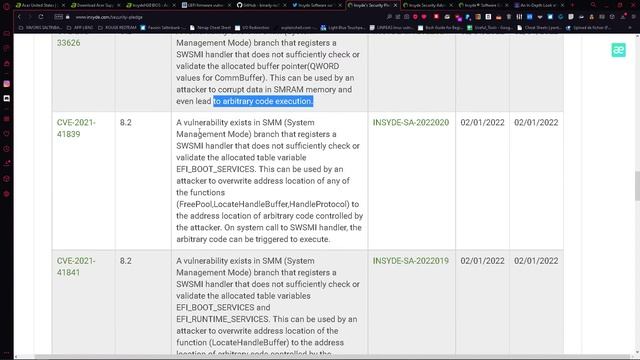
Task: Click the padlock site-info icon
Action: click(68, 17)
